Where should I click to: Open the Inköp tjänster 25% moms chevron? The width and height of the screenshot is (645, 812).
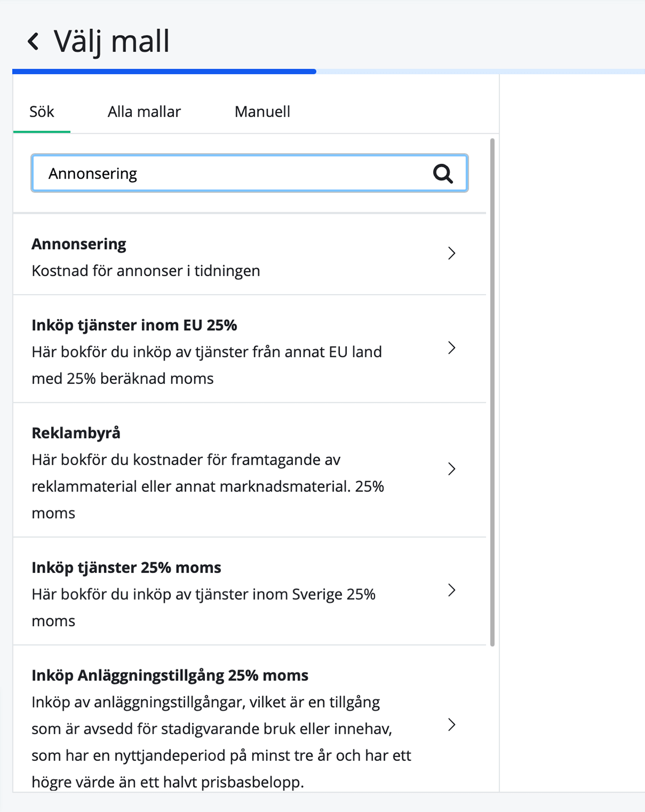(x=451, y=590)
